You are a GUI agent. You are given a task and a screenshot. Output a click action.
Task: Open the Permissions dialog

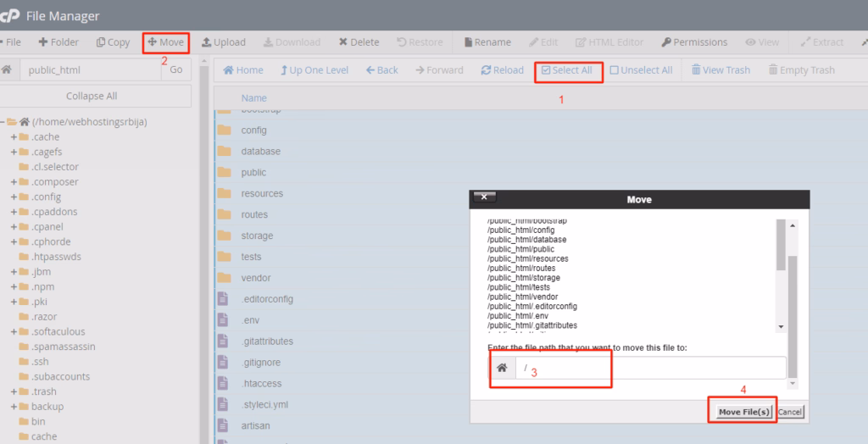[x=694, y=42]
